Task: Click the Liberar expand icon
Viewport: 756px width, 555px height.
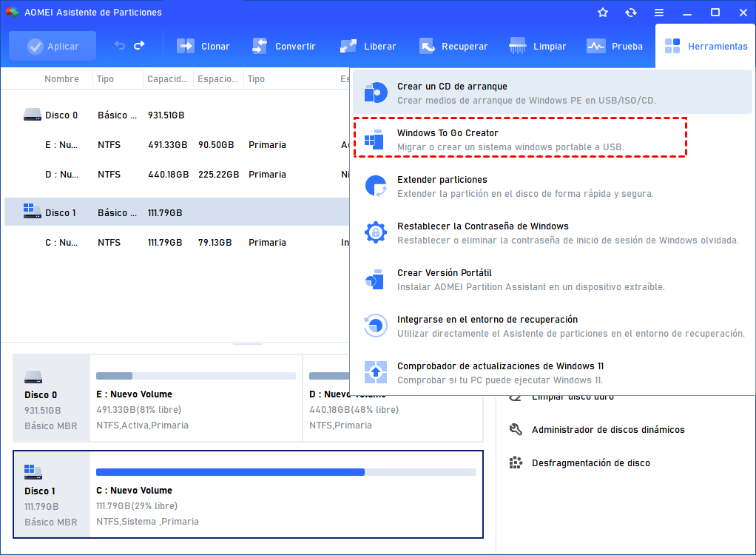Action: pos(348,47)
